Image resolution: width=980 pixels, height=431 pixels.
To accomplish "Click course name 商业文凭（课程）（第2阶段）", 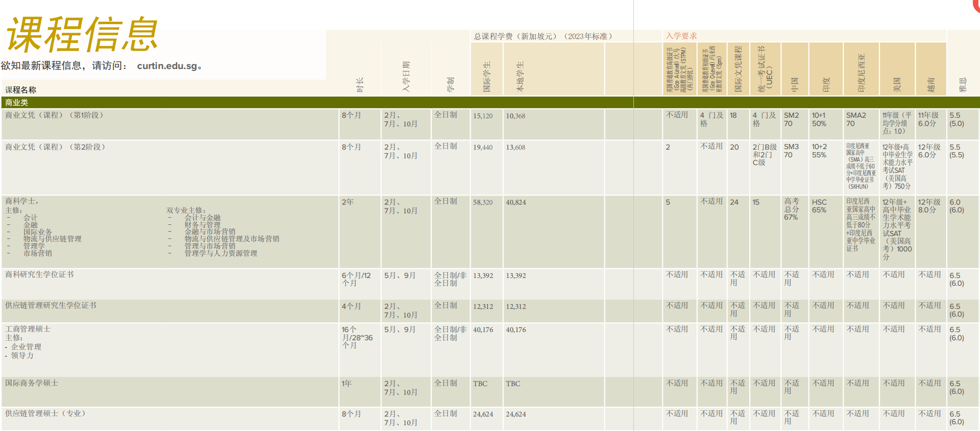I will click(x=55, y=147).
